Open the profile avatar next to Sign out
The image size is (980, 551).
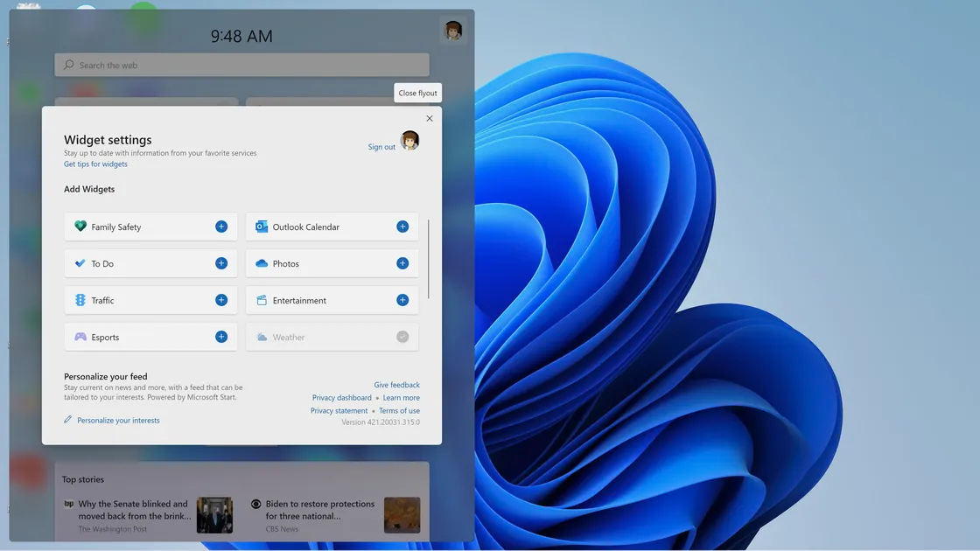(x=409, y=140)
